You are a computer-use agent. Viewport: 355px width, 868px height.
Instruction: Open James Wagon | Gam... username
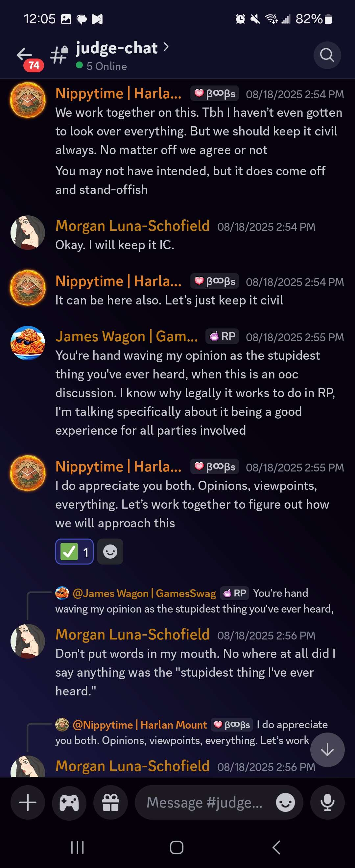pyautogui.click(x=127, y=336)
